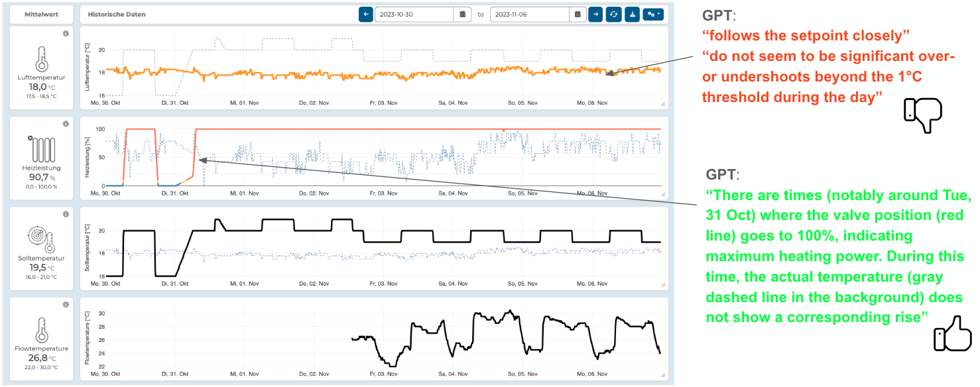Click 'Mi, 01. Nov' label on Lufttemperatur chart
Screen dimensions: 980x387
click(x=243, y=103)
